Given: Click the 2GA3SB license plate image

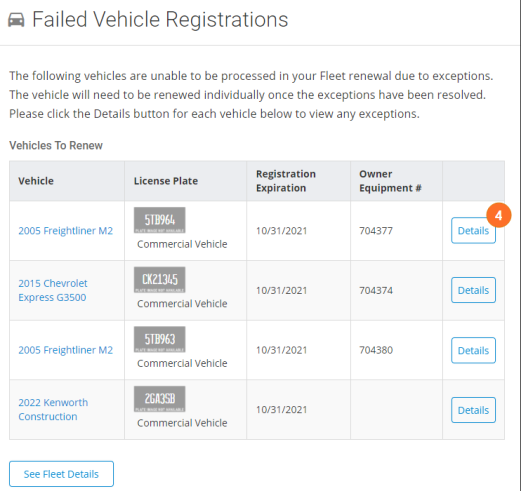Looking at the screenshot, I should [x=160, y=399].
